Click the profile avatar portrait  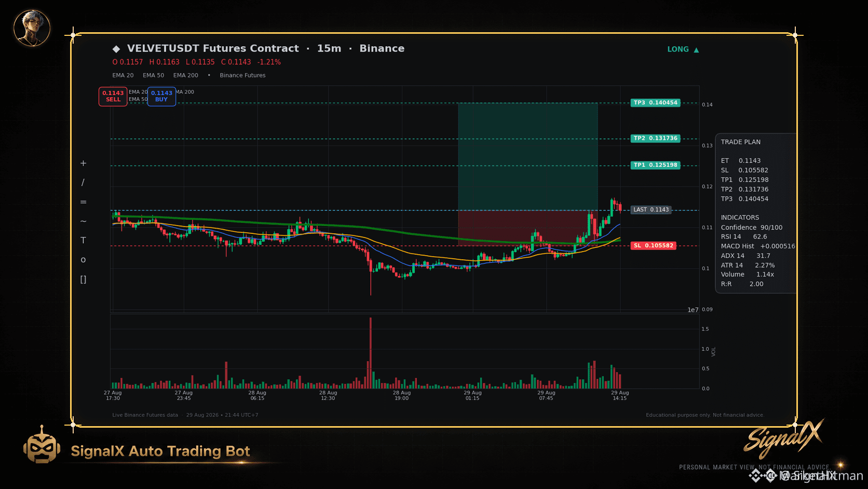32,28
